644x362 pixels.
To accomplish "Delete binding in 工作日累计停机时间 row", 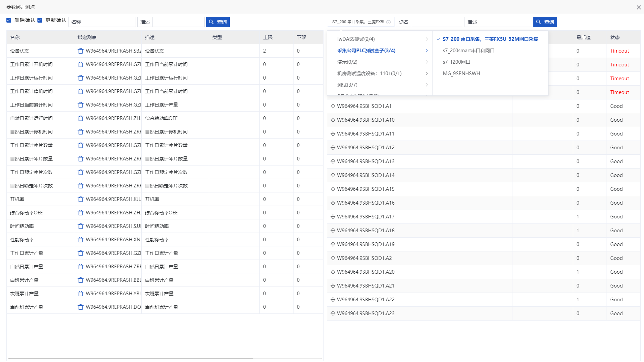I will coord(80,91).
